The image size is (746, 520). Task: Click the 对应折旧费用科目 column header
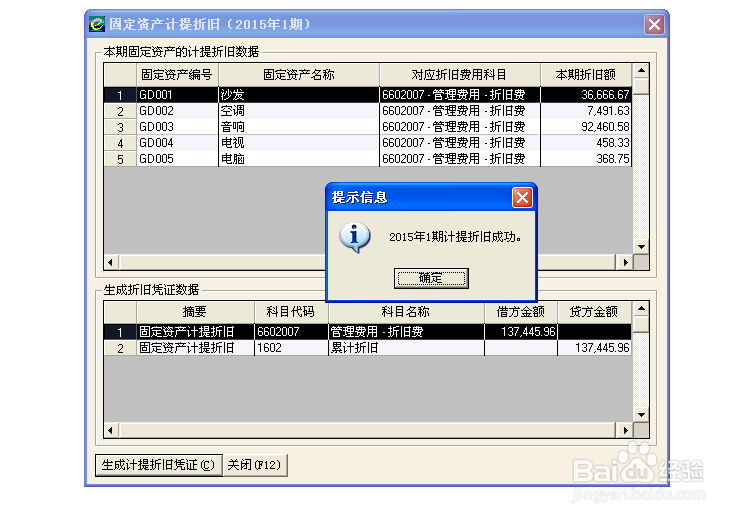[460, 75]
